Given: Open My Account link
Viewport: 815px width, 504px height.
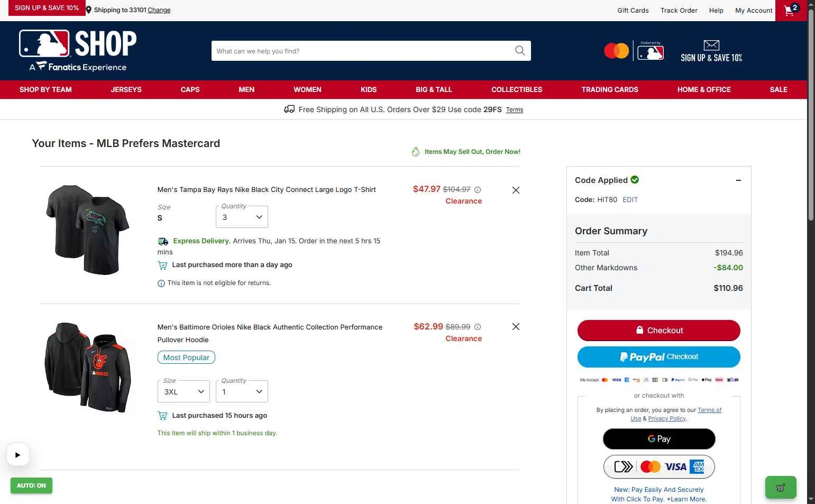Looking at the screenshot, I should point(754,10).
